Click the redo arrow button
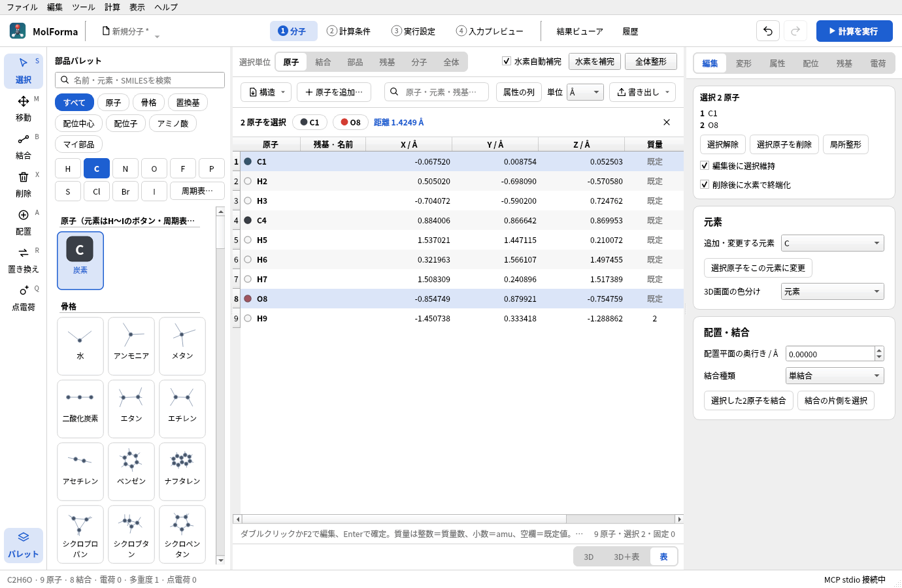This screenshot has height=588, width=902. tap(795, 31)
